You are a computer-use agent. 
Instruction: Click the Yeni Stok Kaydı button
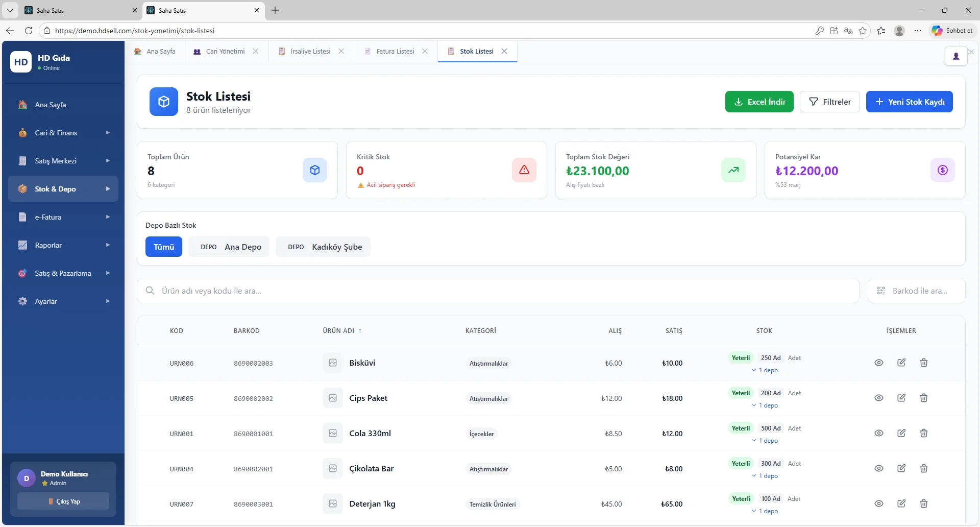click(909, 102)
